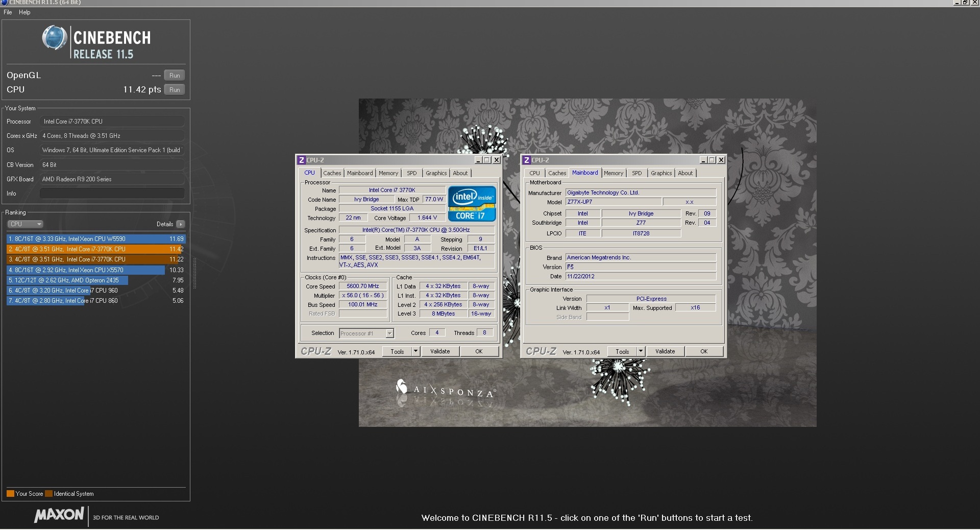Click the Gigabyte Technology manufacturer field

pyautogui.click(x=641, y=193)
